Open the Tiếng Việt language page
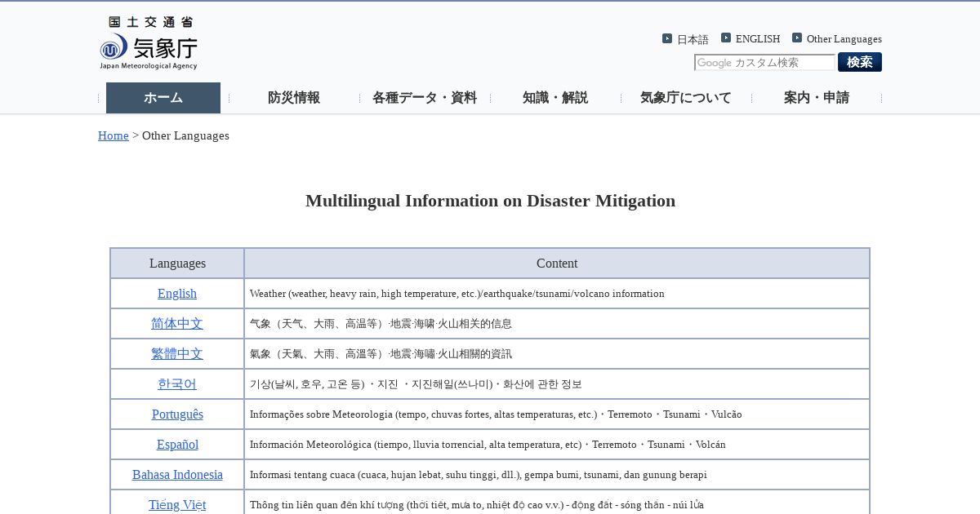 coord(177,505)
